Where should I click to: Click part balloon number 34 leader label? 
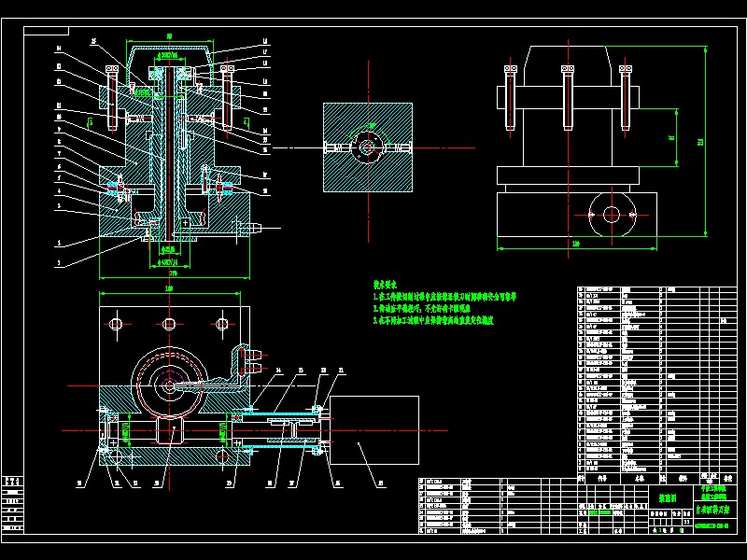278,370
